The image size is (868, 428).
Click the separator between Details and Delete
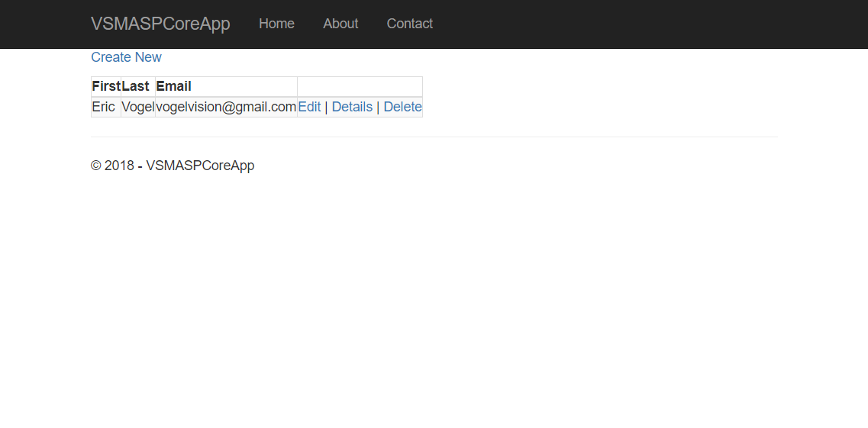point(378,107)
